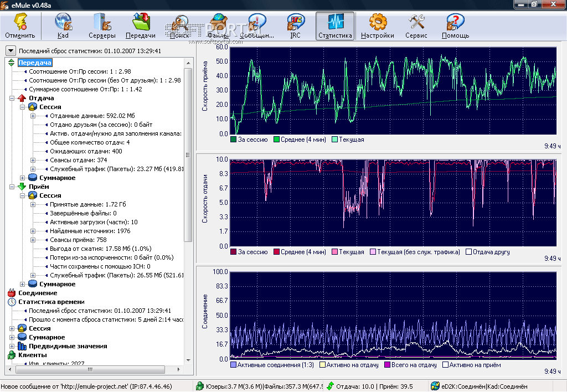
Task: Expand the Предвидимые значения node
Action: tap(12, 346)
